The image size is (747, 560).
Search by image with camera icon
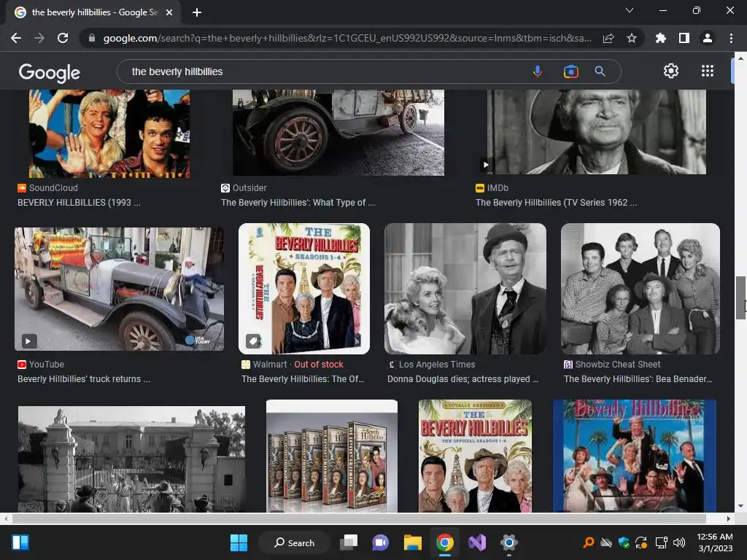(570, 71)
